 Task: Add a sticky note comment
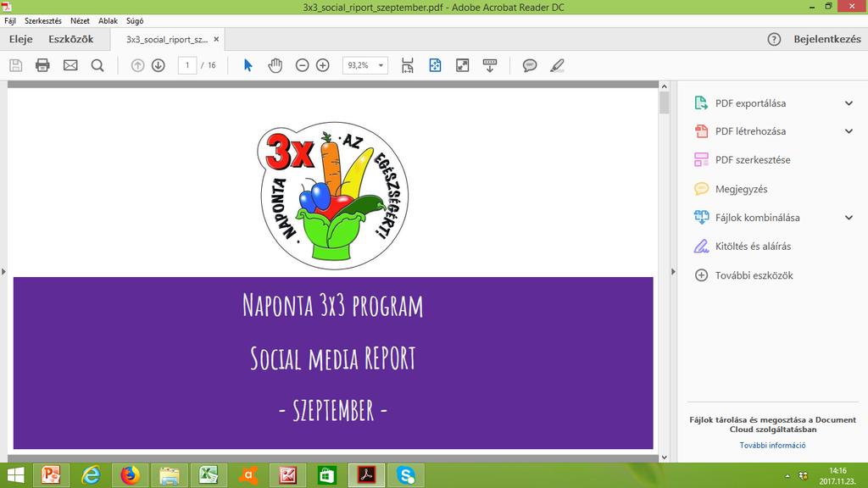530,65
